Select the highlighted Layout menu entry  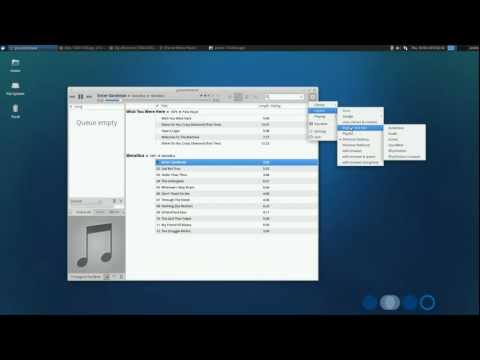(322, 111)
